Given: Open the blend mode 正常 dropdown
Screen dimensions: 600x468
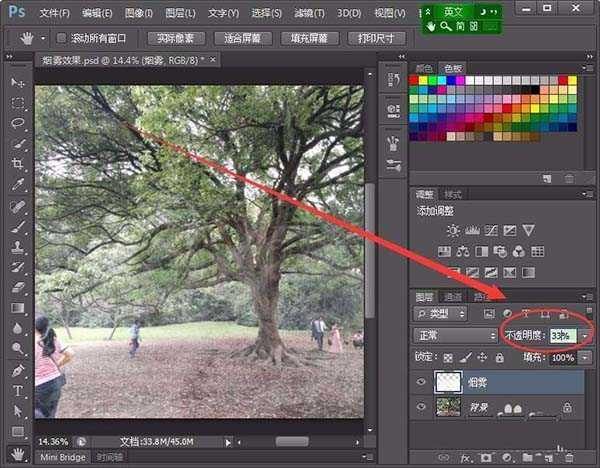Looking at the screenshot, I should click(455, 336).
